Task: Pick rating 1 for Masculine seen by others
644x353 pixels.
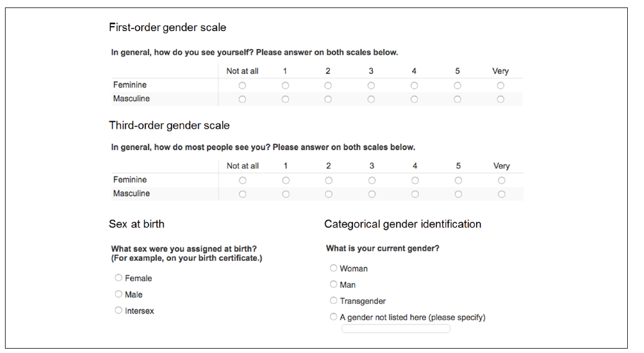Action: [x=286, y=195]
